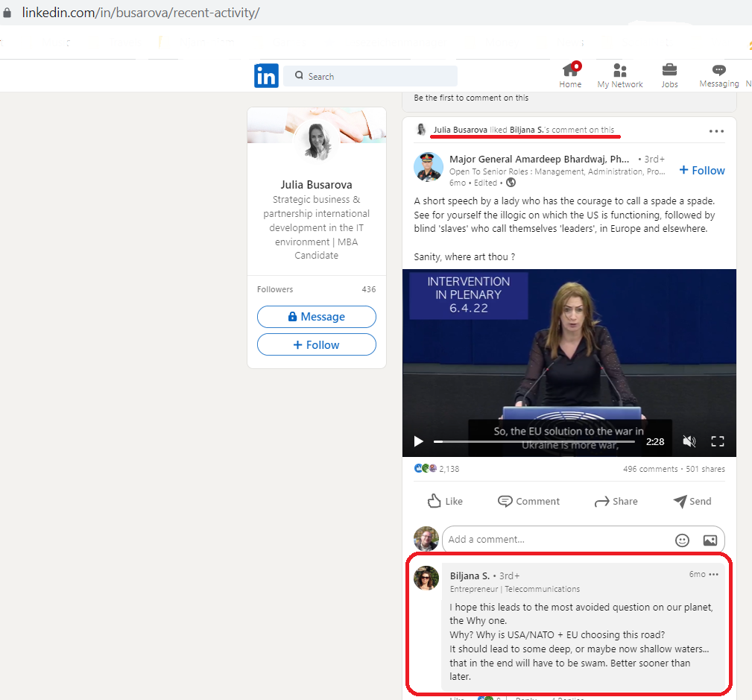Image resolution: width=752 pixels, height=700 pixels.
Task: Click the 'Sanity, where art thou ?' line
Action: click(x=464, y=256)
